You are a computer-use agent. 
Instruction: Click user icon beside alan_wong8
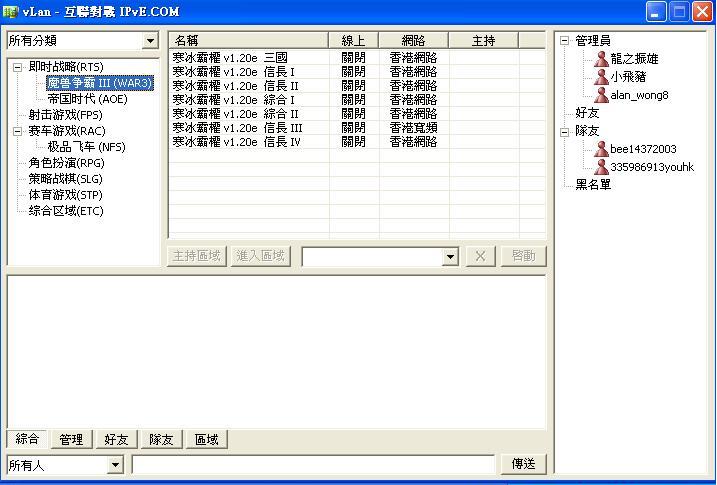[601, 95]
